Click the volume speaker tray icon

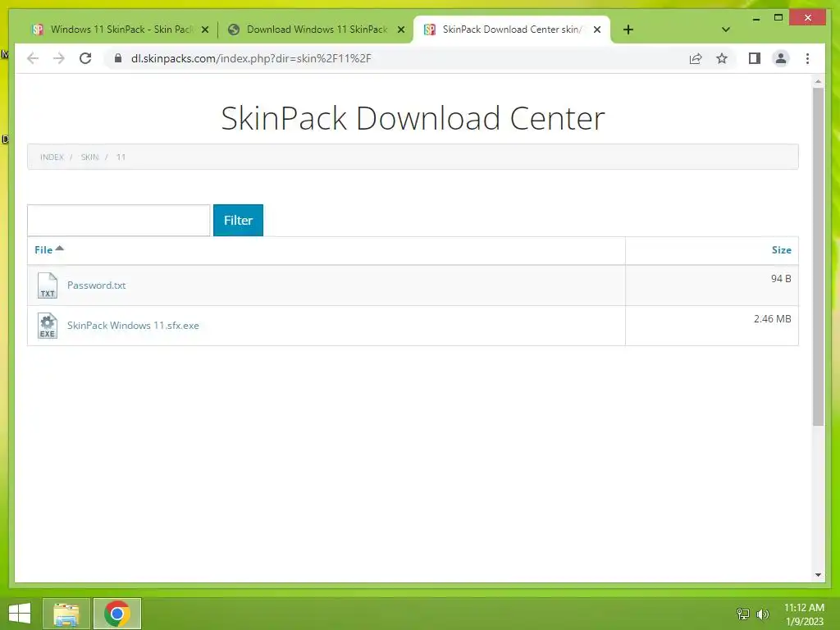click(762, 614)
